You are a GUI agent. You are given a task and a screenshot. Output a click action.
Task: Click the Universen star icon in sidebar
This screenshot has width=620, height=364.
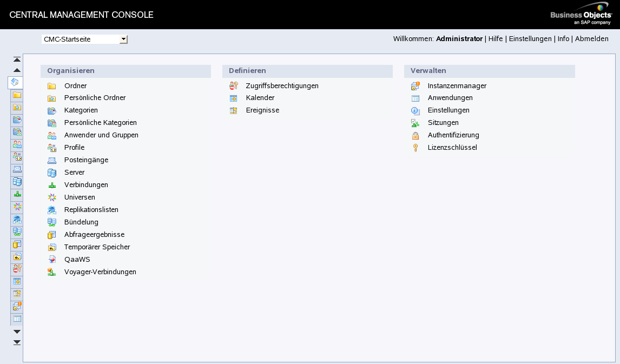pos(17,207)
